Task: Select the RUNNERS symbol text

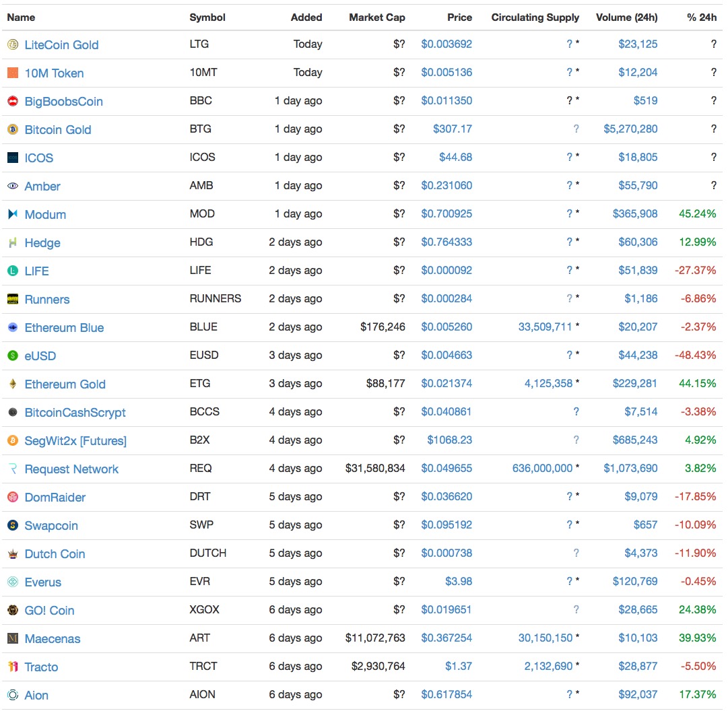Action: [x=216, y=298]
